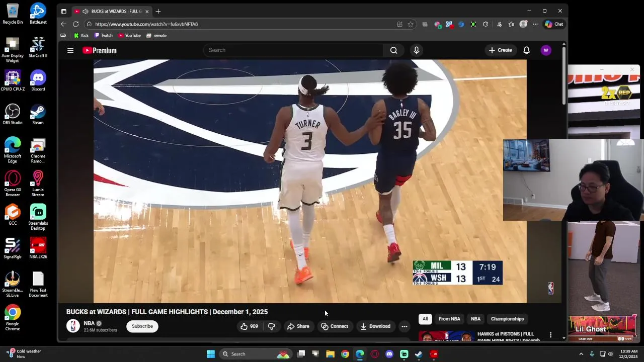This screenshot has height=362, width=644.
Task: Open NBA 2K26 desktop shortcut
Action: tap(38, 248)
